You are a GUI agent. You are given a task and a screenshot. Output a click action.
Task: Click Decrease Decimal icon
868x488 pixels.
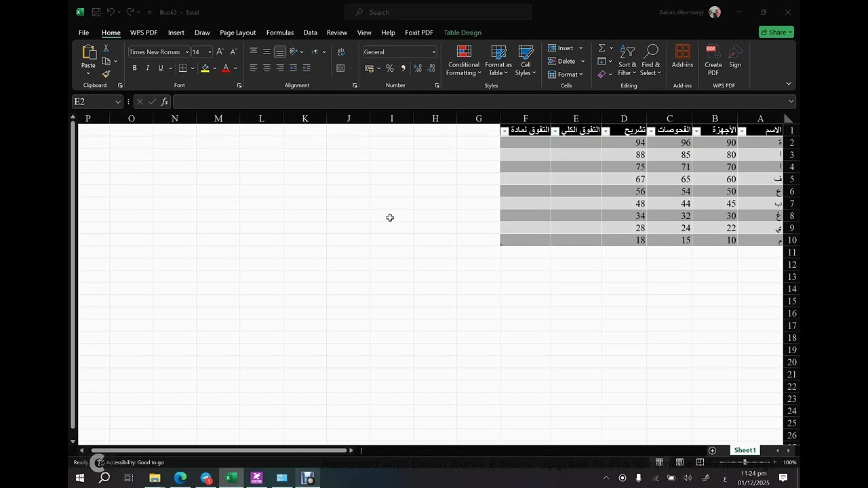(x=431, y=68)
